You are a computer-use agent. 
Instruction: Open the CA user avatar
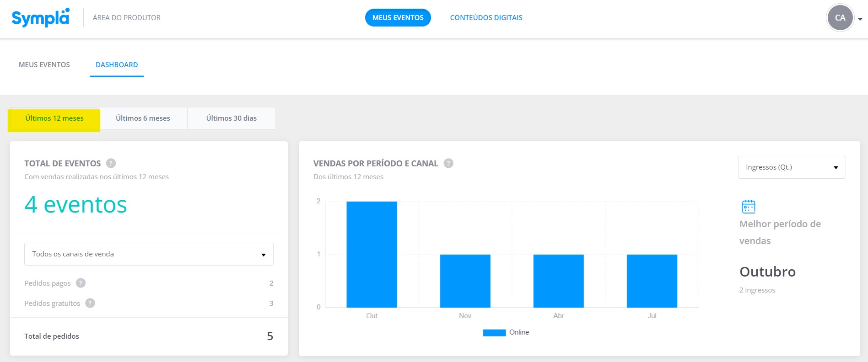click(840, 18)
